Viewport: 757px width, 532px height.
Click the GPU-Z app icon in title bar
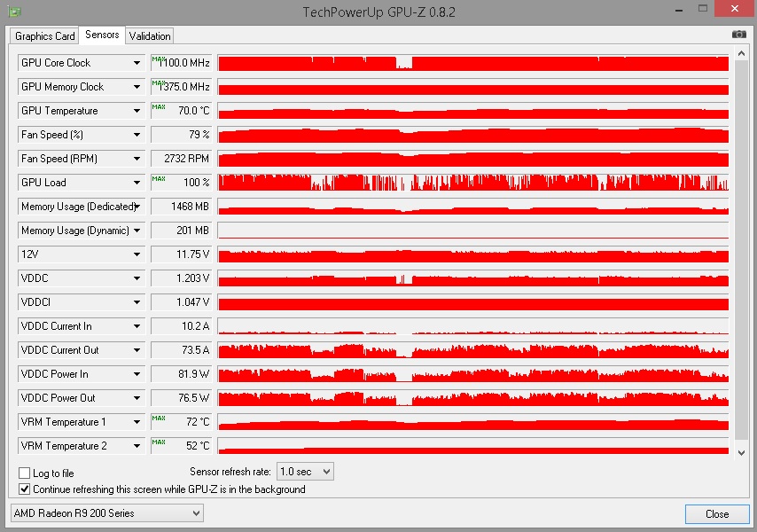[x=14, y=12]
